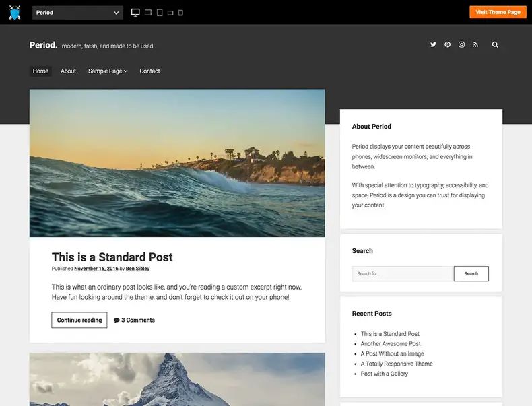
Task: Open the 'This is a Standard Post' title
Action: pos(112,257)
